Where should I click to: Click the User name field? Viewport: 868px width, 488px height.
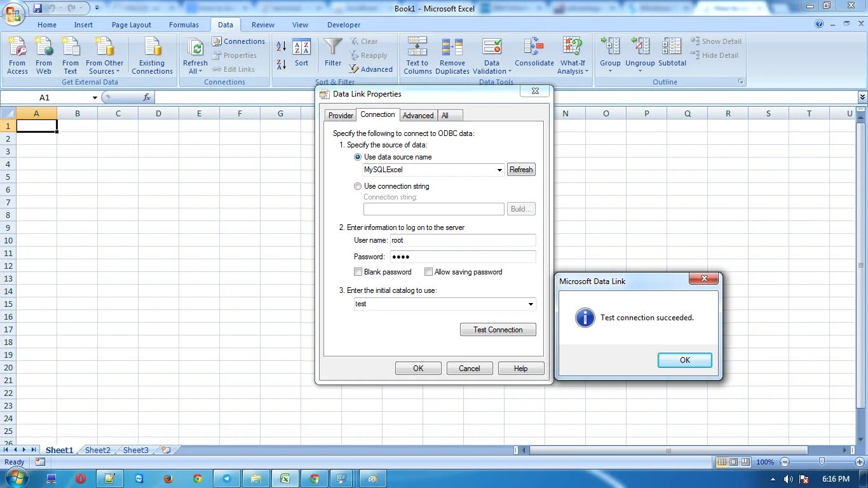click(x=463, y=240)
